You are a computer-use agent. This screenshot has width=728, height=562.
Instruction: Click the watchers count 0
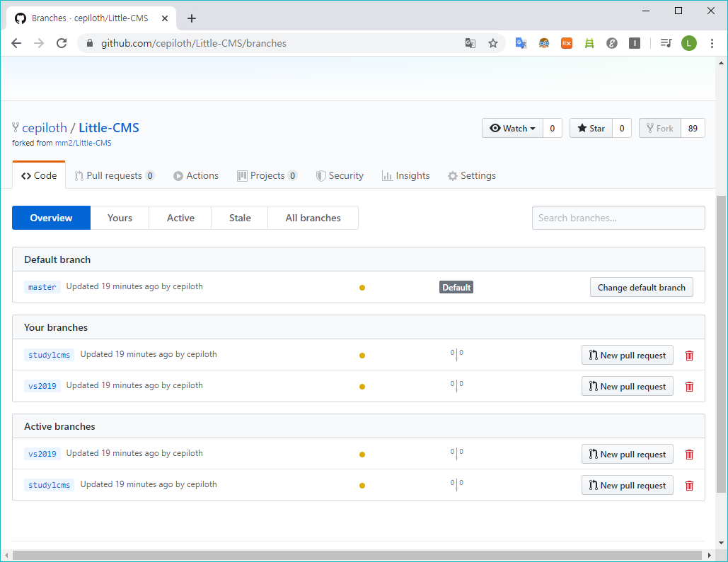(553, 129)
